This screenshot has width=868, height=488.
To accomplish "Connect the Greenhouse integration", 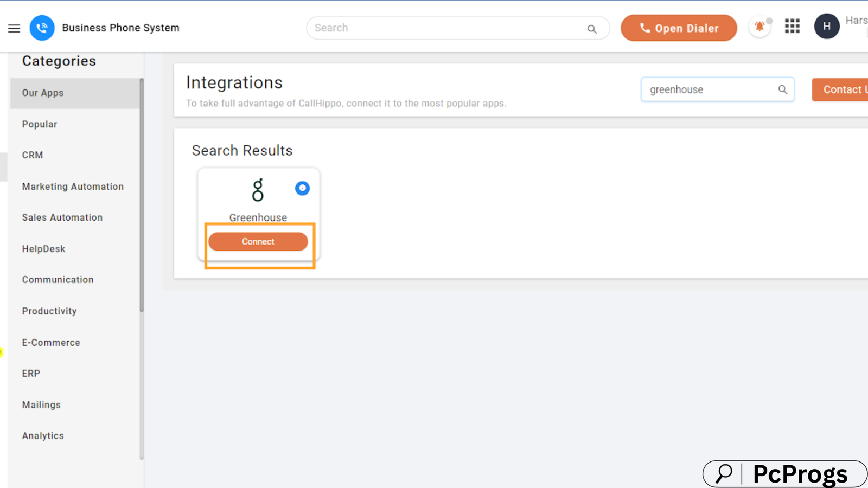I will 258,242.
